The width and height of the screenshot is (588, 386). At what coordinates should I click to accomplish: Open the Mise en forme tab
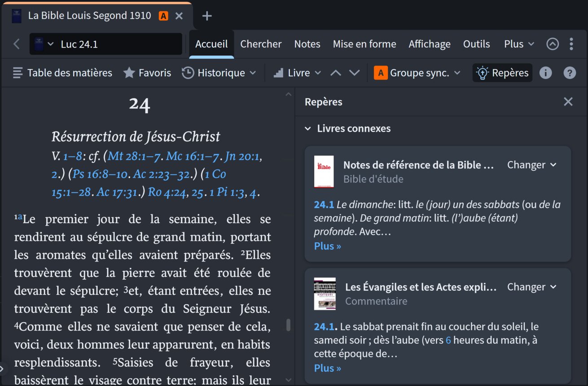coord(364,44)
